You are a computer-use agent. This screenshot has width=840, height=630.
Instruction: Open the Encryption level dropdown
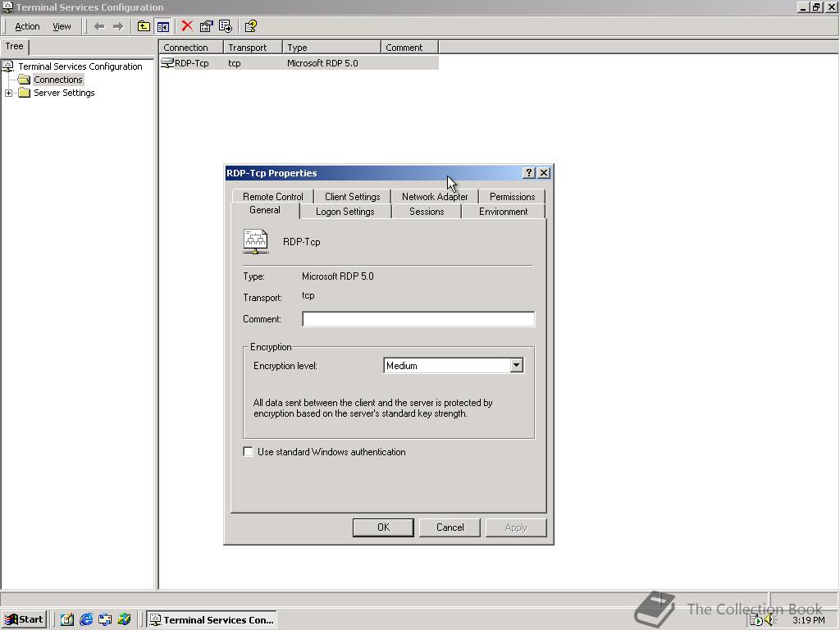click(516, 365)
